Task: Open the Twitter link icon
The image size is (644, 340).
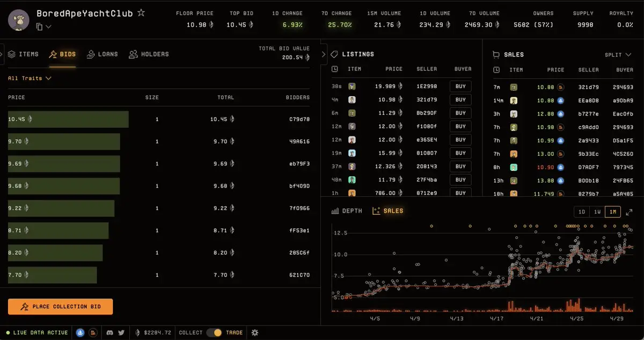Action: (x=121, y=332)
